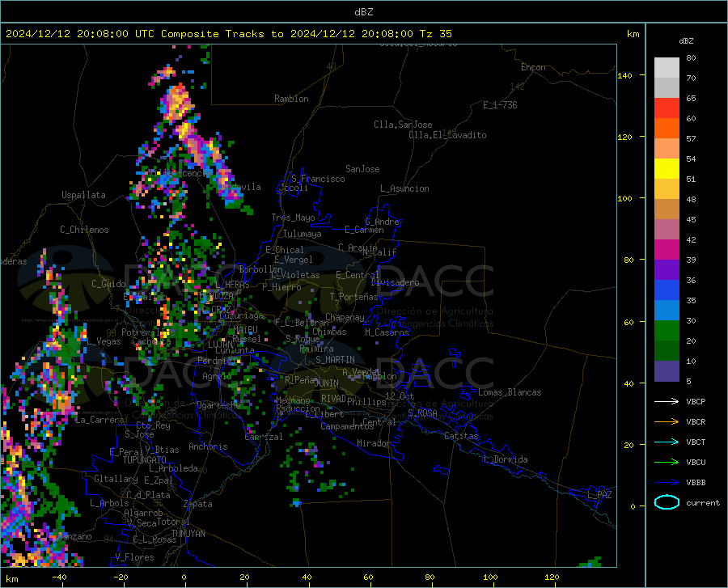Click the Campamentos label

click(x=347, y=426)
